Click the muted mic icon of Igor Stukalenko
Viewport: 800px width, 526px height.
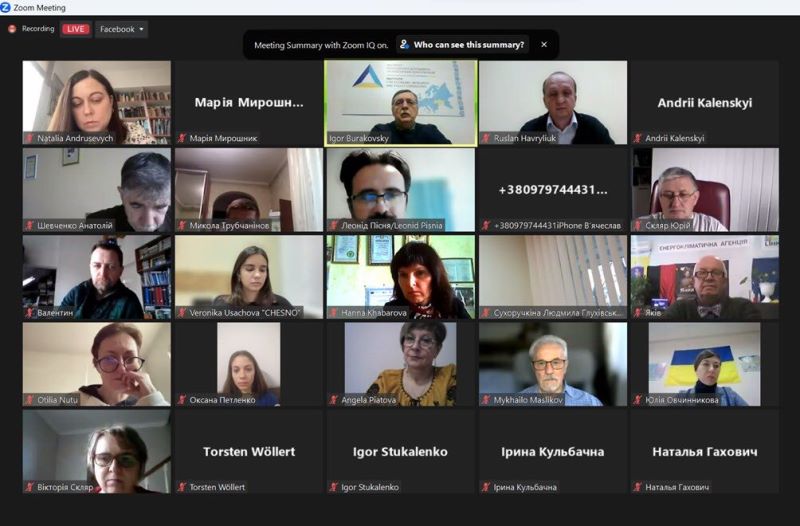point(334,487)
